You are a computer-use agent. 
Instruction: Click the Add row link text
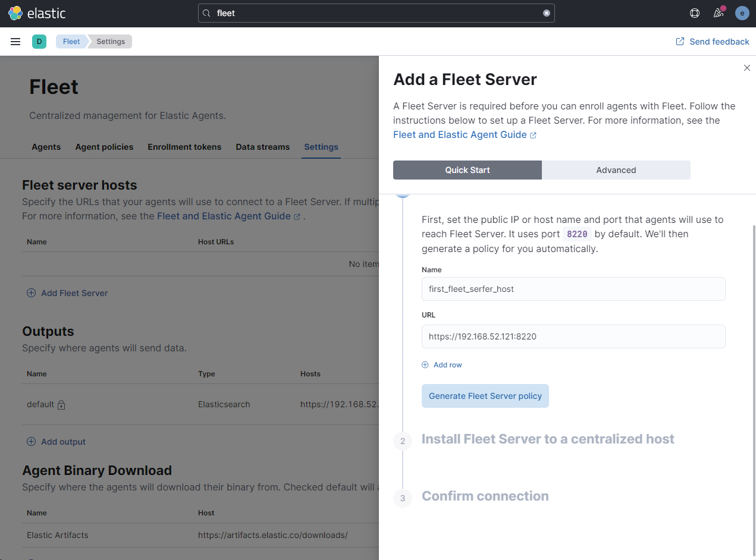coord(448,365)
